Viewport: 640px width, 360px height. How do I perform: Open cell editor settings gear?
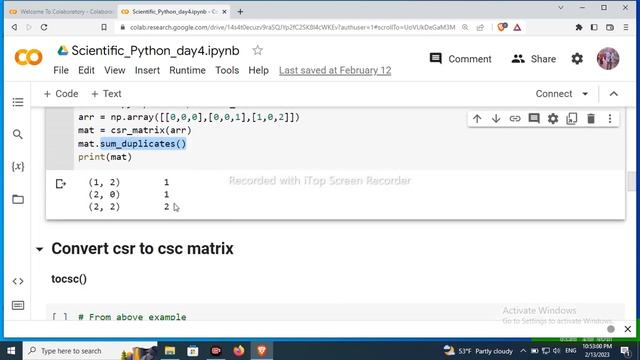pos(553,119)
